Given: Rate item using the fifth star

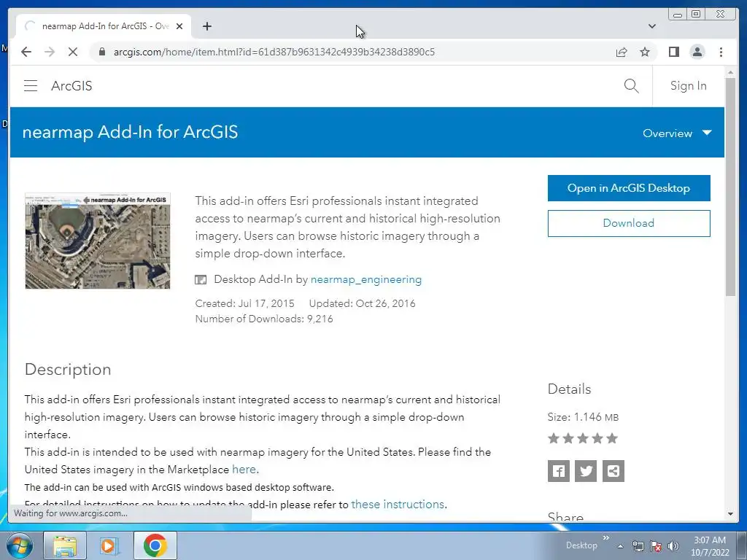Looking at the screenshot, I should 612,438.
